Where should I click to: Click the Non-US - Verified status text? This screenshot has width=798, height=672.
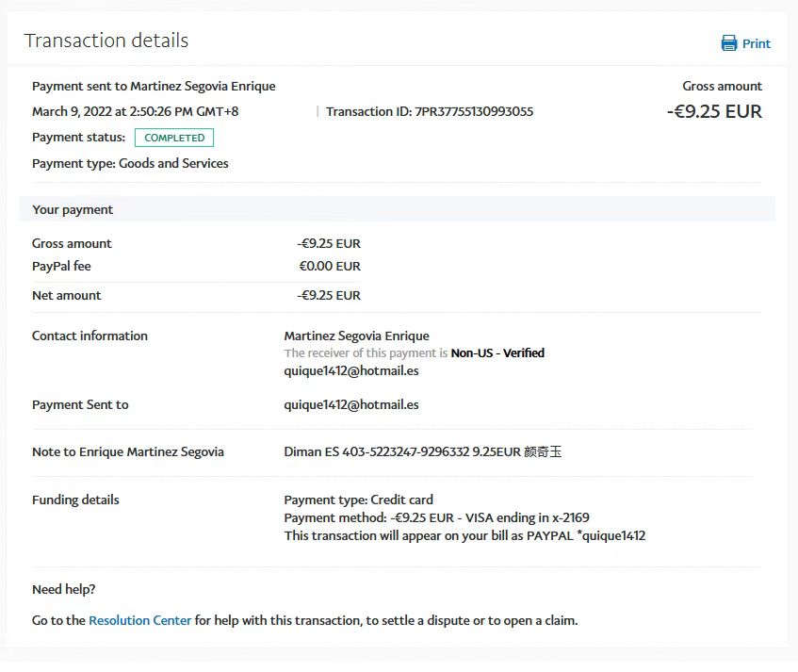[x=497, y=352]
